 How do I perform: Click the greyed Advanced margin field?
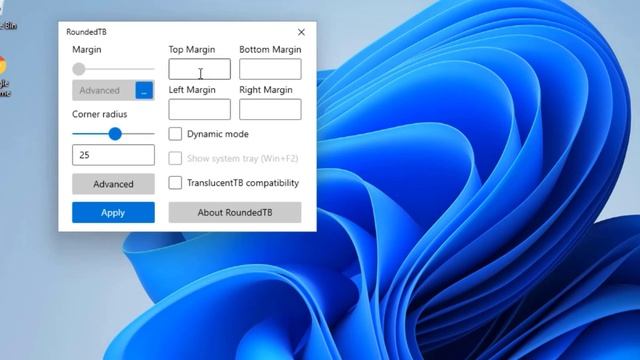coord(104,90)
